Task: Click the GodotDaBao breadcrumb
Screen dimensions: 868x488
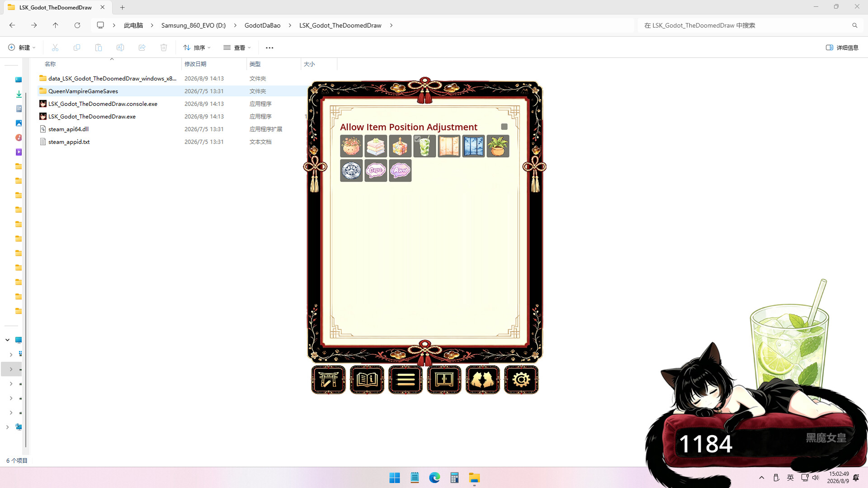Action: click(x=262, y=25)
